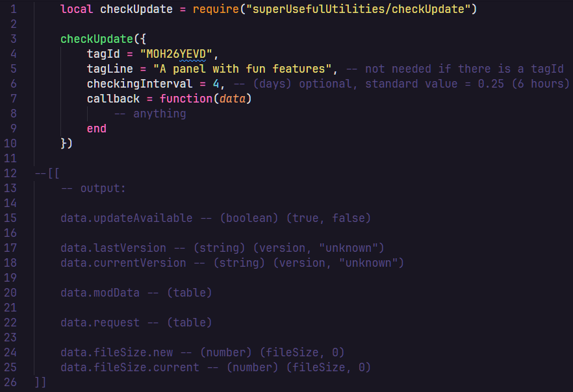This screenshot has height=392, width=573.
Task: Click the function keyword on callback line
Action: (x=186, y=99)
